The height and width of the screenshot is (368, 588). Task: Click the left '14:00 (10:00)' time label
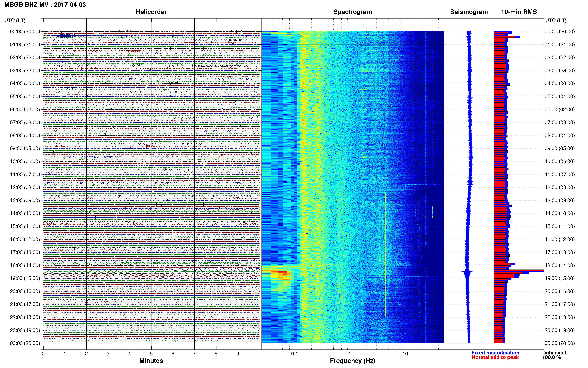tap(25, 213)
